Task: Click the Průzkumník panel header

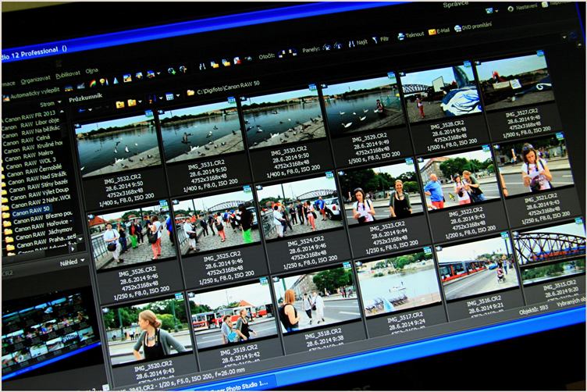Action: pyautogui.click(x=85, y=98)
